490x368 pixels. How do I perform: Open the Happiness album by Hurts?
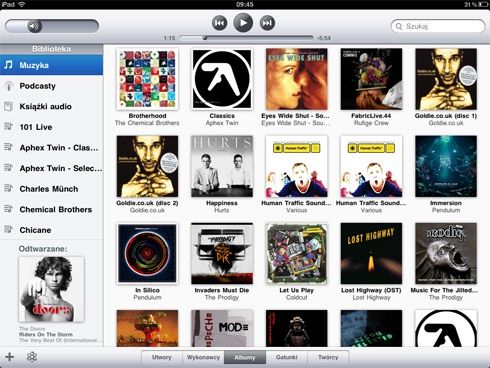pyautogui.click(x=222, y=166)
